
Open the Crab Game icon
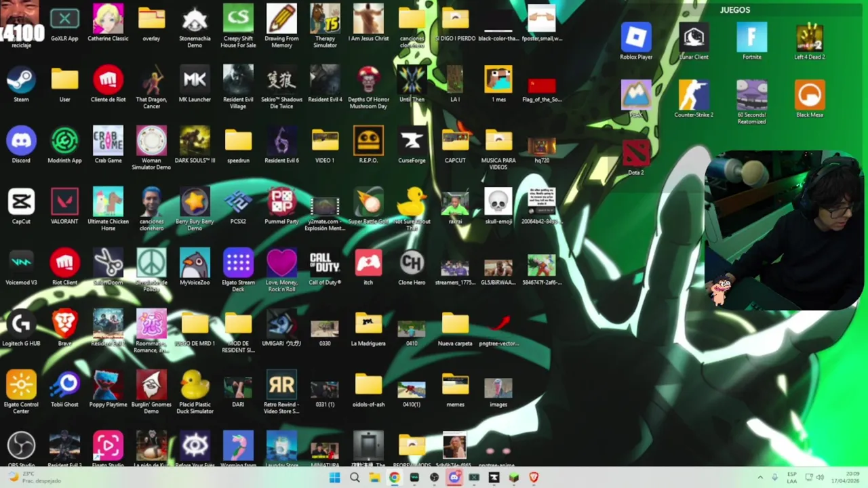(108, 146)
